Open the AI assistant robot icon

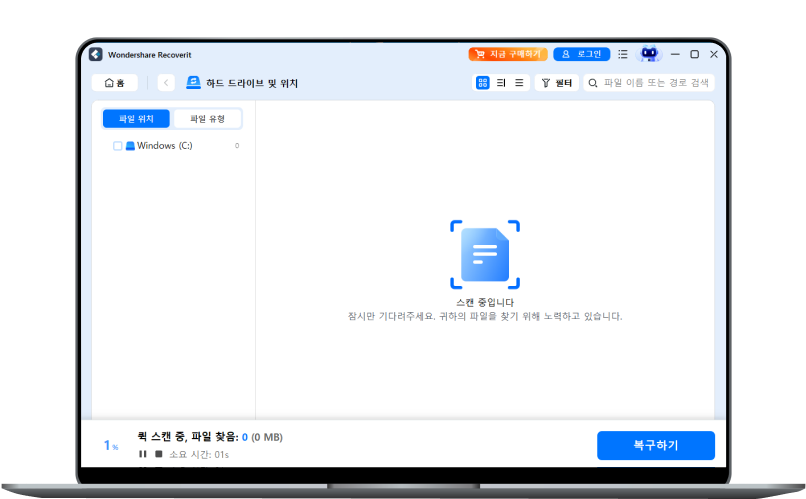point(650,54)
